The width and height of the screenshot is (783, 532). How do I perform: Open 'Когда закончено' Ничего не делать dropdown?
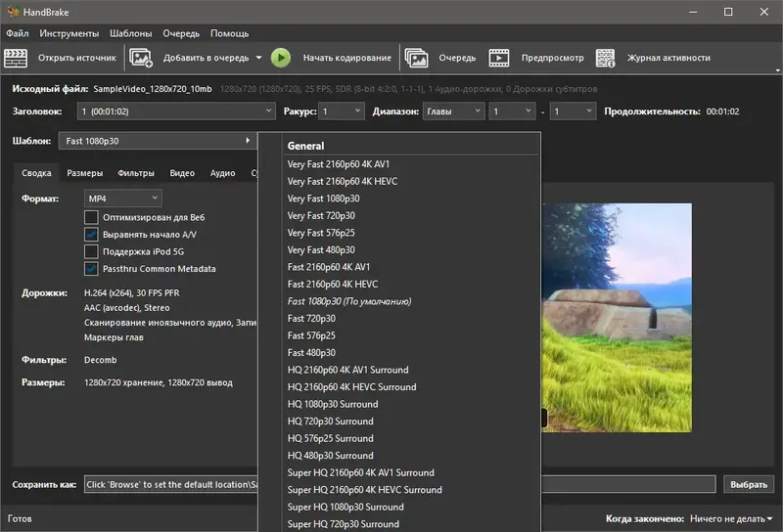(731, 519)
